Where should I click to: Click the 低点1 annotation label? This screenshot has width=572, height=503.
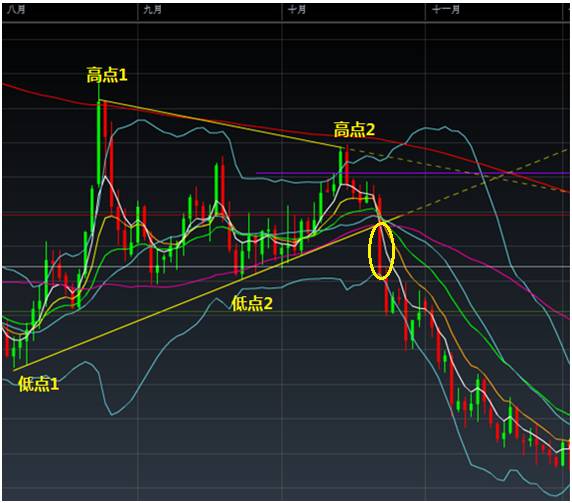click(x=39, y=384)
